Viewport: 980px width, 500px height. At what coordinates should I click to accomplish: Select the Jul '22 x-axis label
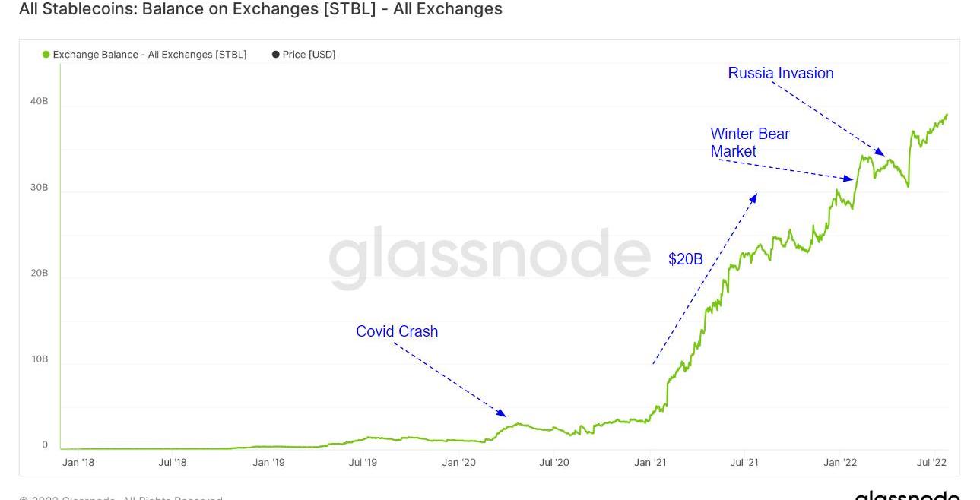pyautogui.click(x=931, y=462)
